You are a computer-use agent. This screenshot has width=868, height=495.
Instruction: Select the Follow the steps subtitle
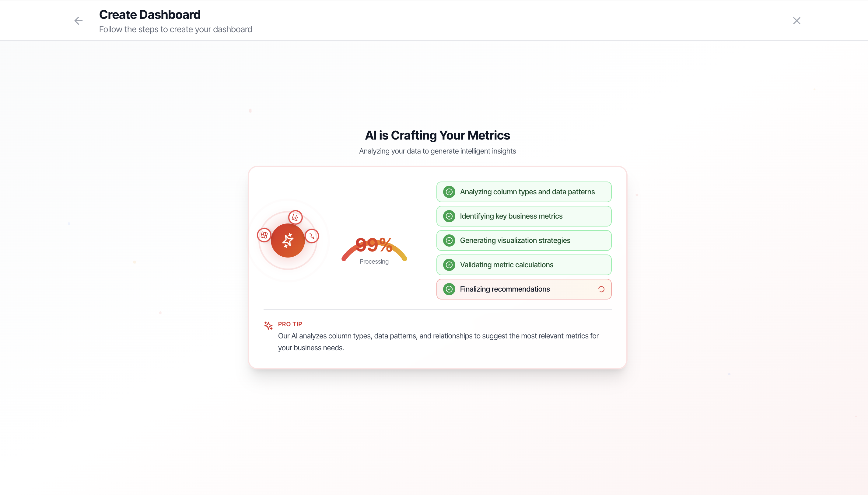pos(175,29)
